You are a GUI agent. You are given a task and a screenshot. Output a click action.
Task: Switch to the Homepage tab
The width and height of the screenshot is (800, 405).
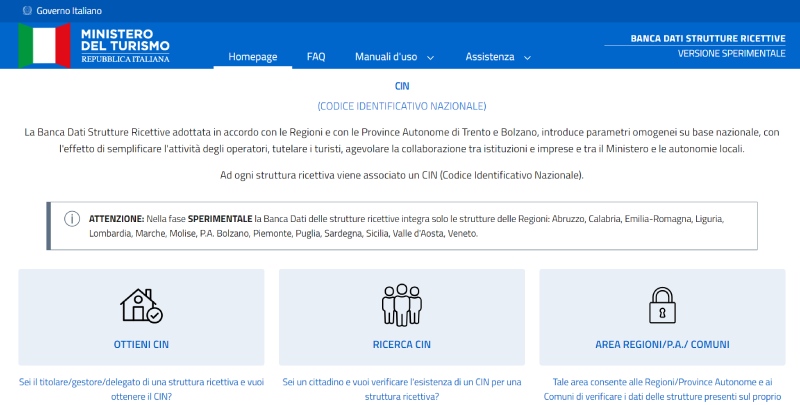(x=253, y=57)
